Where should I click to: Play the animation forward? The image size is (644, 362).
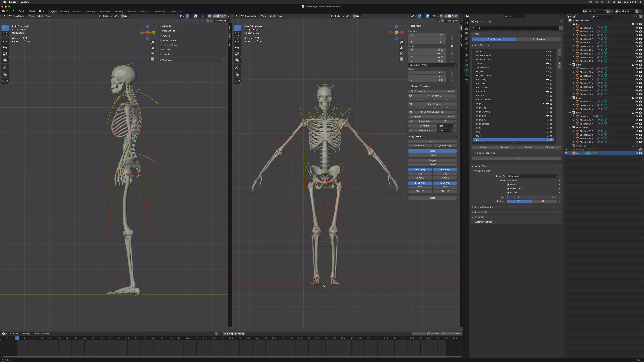(235, 334)
